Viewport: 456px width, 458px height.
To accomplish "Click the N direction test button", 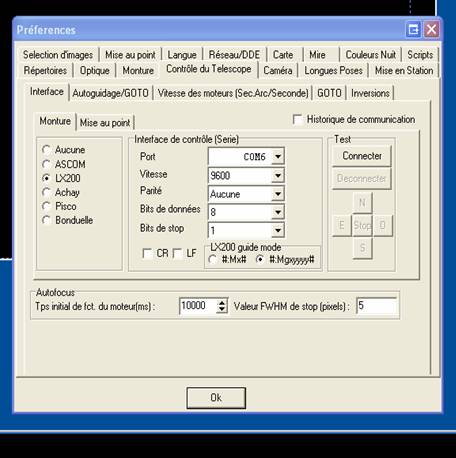I will click(x=362, y=203).
